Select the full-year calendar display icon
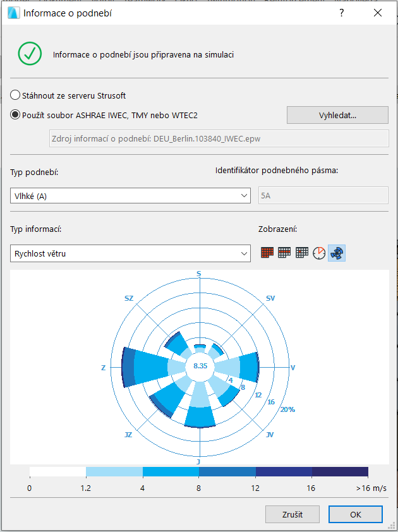Image resolution: width=398 pixels, height=532 pixels. click(268, 253)
